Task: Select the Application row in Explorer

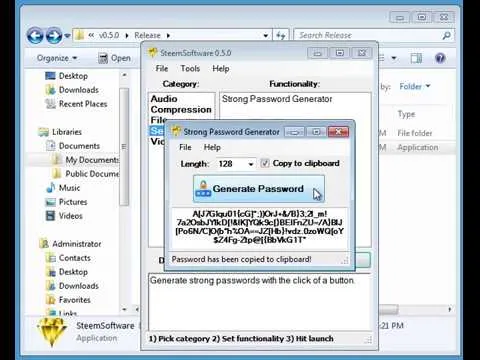Action: coord(418,147)
